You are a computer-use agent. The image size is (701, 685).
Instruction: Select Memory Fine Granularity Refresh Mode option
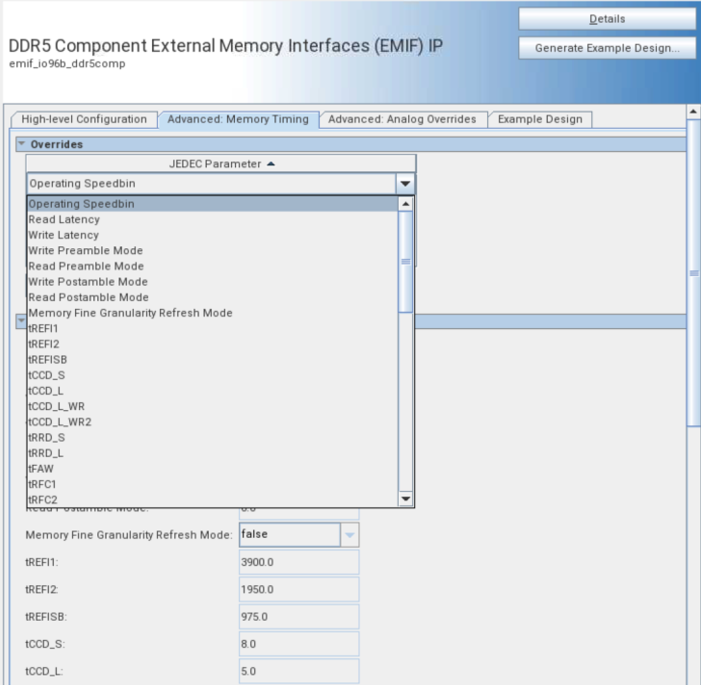[x=130, y=313]
